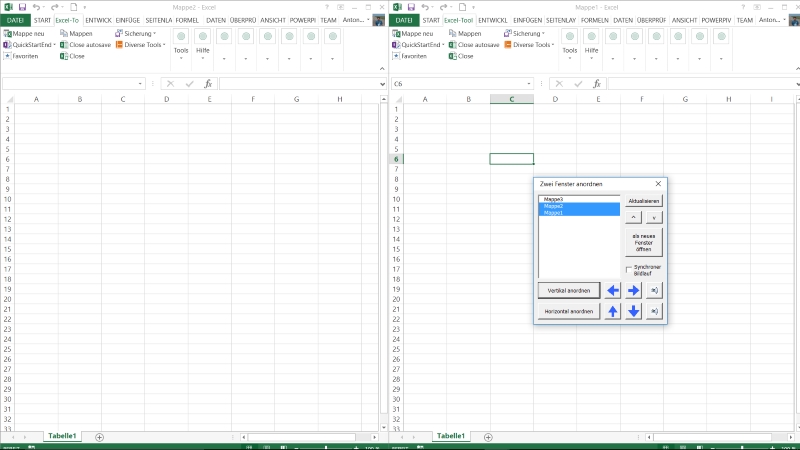Click the blue down arrow in dialog
The height and width of the screenshot is (450, 800).
634,312
